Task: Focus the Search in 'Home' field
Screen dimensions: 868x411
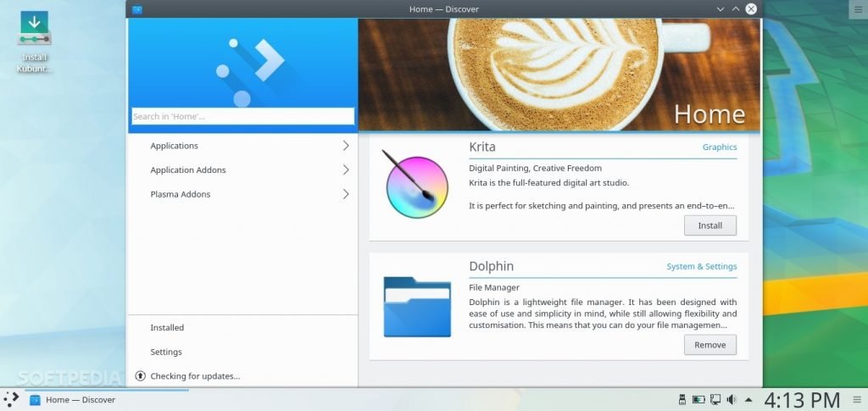Action: 242,116
